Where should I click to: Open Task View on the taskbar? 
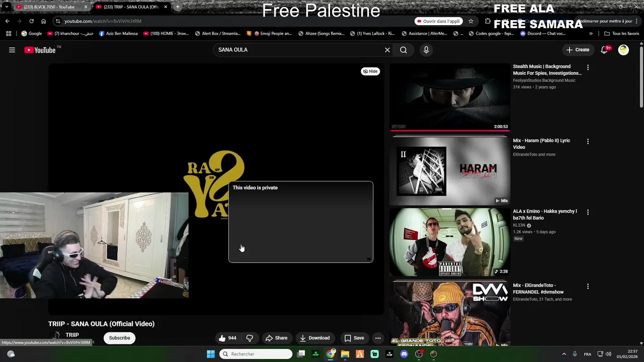(301, 354)
